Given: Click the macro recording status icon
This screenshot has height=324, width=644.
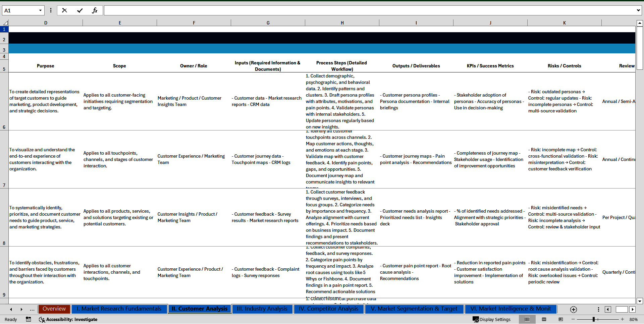Looking at the screenshot, I should tap(29, 319).
